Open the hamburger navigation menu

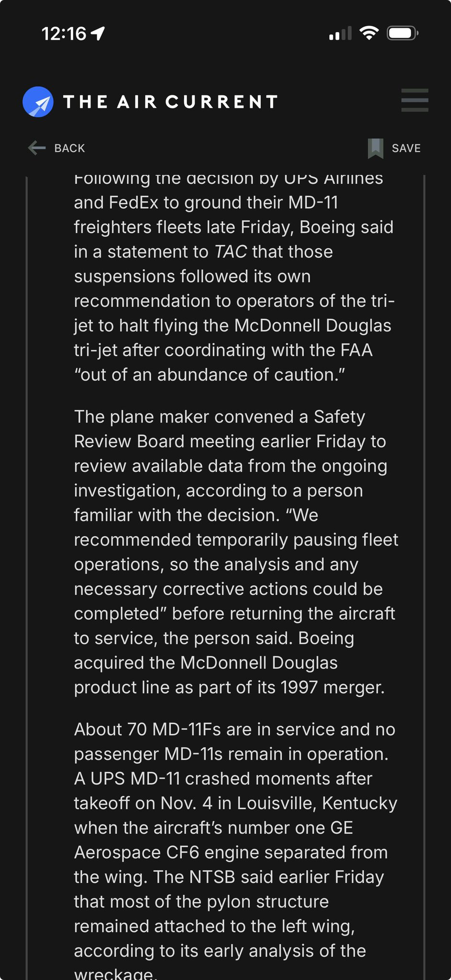tap(414, 100)
